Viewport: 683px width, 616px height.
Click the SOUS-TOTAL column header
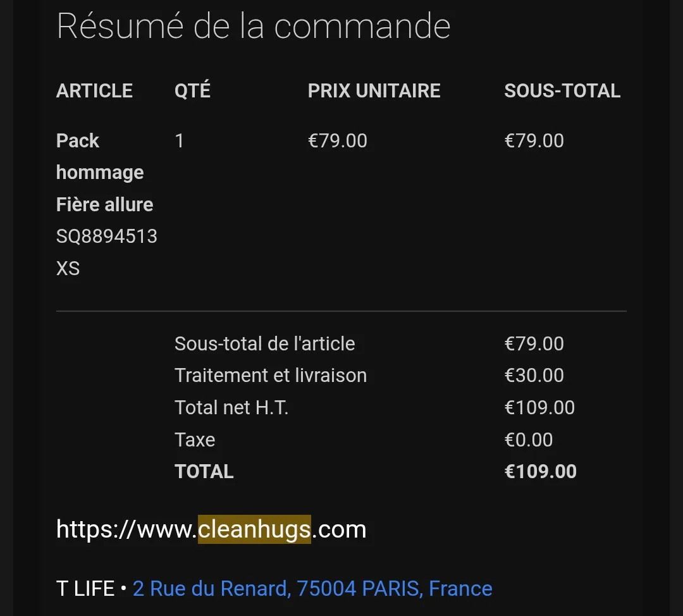562,90
